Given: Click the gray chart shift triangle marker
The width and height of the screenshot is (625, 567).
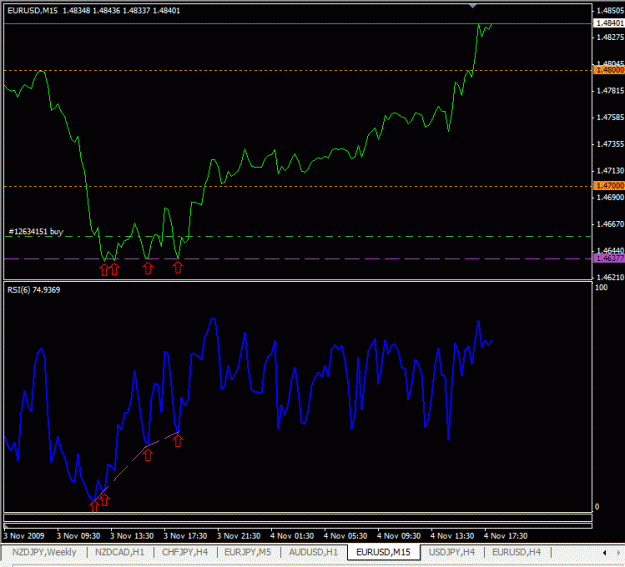Looking at the screenshot, I should 472,6.
